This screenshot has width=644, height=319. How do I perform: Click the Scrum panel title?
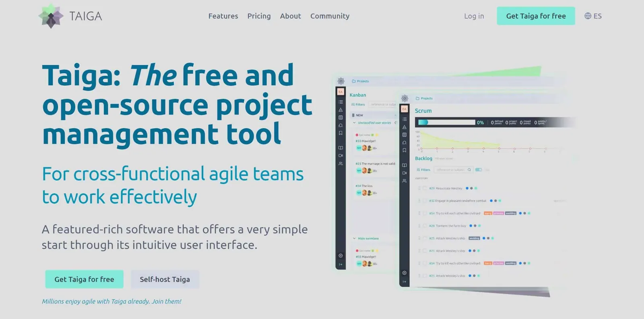pos(423,111)
